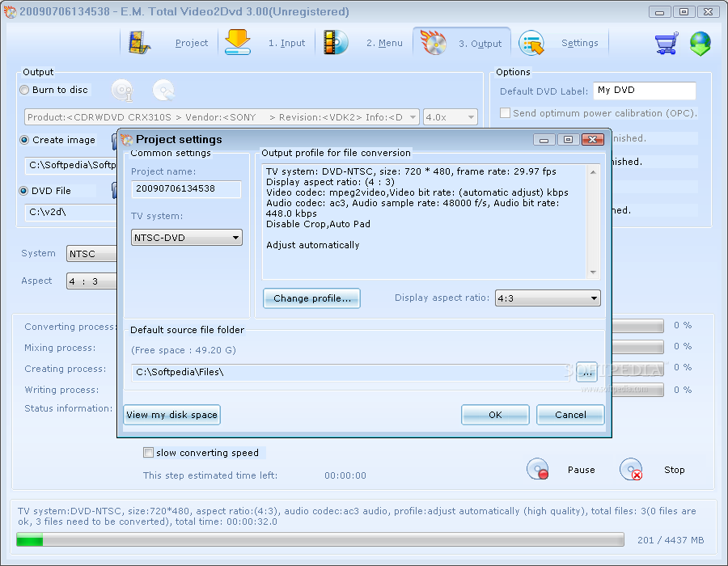Click the Project settings dialog title icon
This screenshot has width=728, height=566.
[127, 139]
